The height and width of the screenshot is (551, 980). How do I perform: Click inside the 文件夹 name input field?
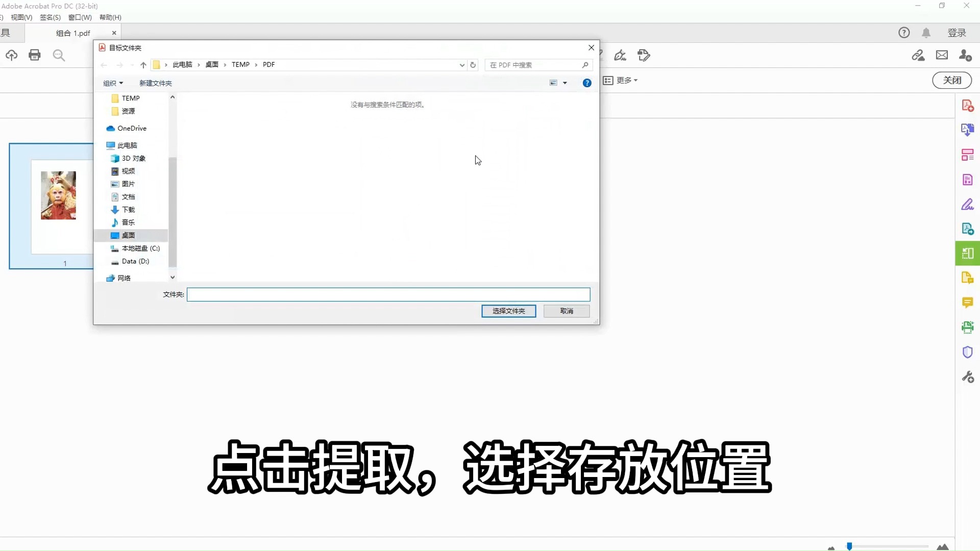[x=388, y=294]
